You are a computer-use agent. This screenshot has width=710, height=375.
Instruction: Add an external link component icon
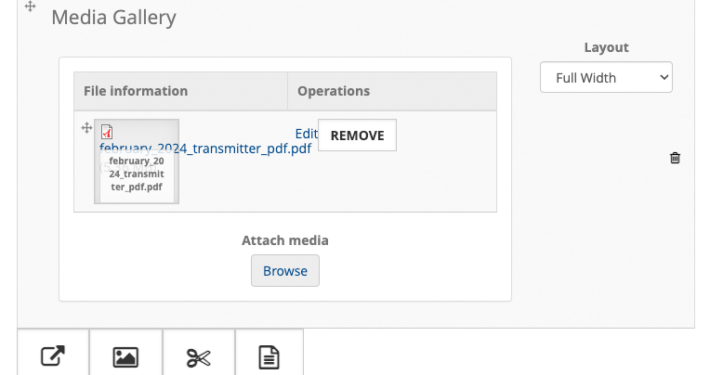click(53, 356)
